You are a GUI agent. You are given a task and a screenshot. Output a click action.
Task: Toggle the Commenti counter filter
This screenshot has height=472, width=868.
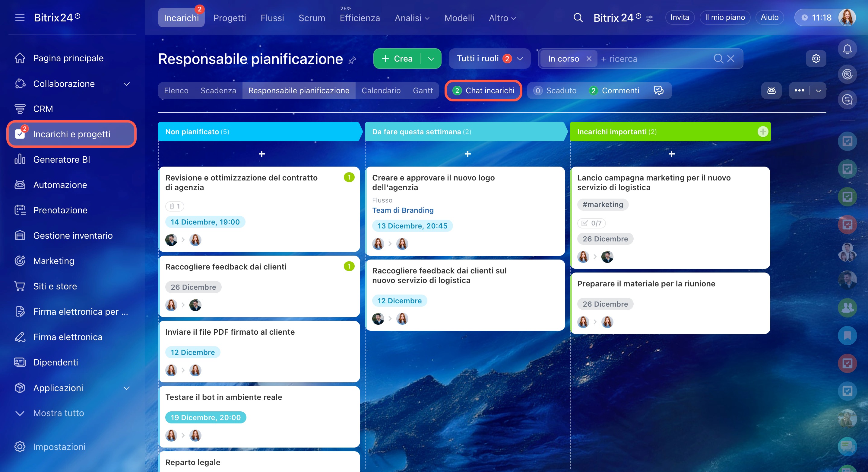[614, 90]
